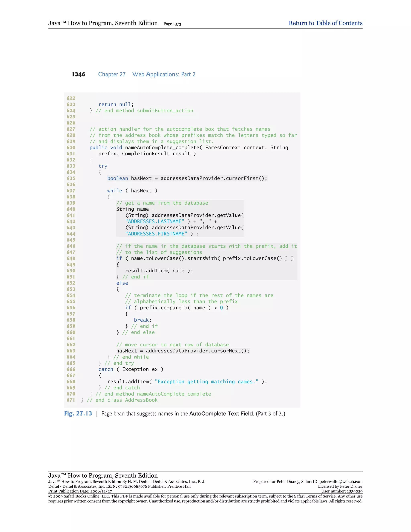Click the page header book title
This screenshot has height=532, width=411.
point(103,23)
